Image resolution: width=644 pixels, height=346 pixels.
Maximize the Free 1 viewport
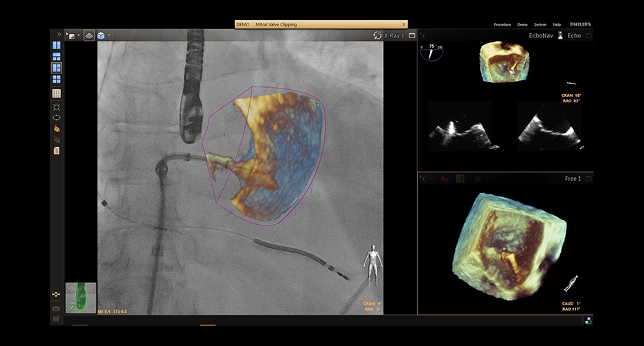[588, 179]
